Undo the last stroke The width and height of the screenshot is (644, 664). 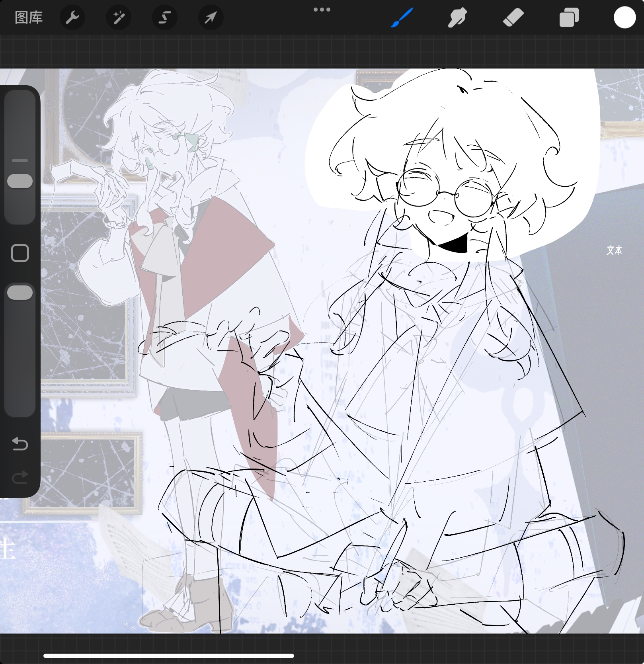(20, 443)
